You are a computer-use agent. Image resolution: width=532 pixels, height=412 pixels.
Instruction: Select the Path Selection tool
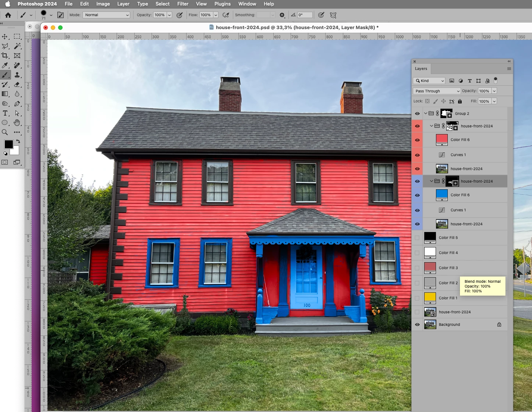[17, 113]
